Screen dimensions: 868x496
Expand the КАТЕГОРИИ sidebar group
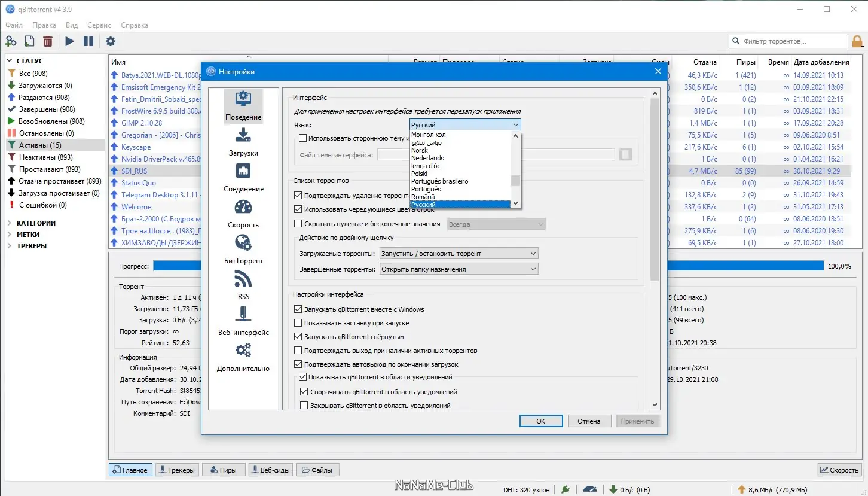pyautogui.click(x=10, y=223)
